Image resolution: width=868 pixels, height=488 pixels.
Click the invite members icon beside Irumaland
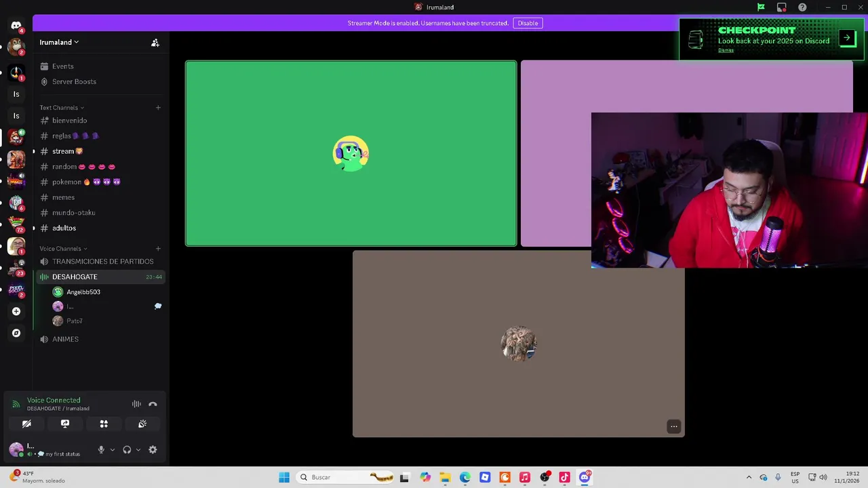pos(155,43)
